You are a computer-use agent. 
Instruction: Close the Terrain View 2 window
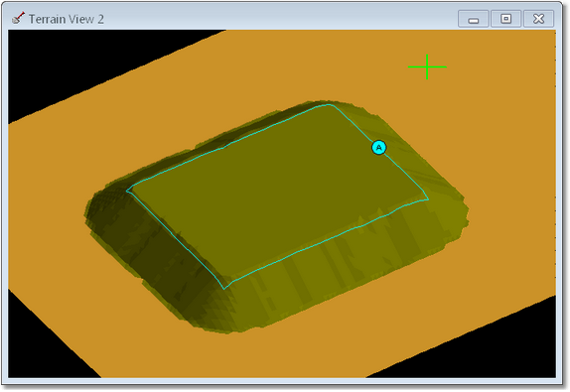(538, 19)
